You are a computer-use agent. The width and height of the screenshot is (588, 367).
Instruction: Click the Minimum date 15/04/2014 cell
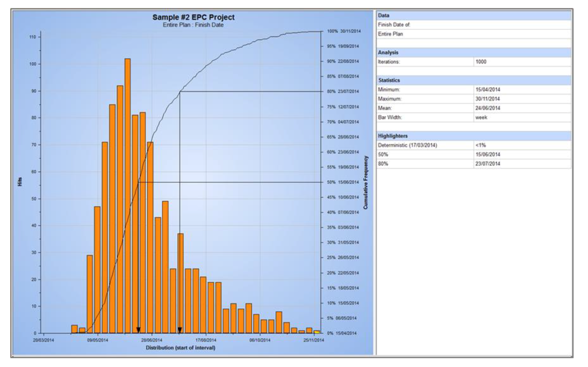(488, 90)
